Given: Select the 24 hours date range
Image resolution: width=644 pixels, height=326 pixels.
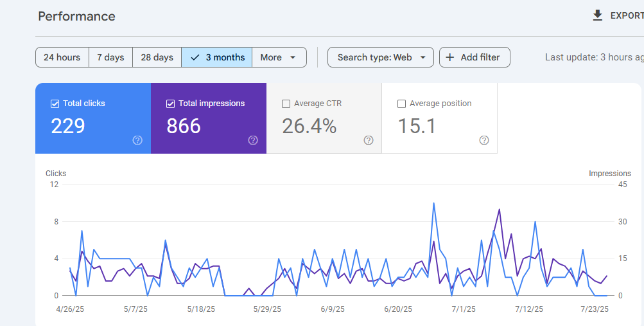Looking at the screenshot, I should pyautogui.click(x=62, y=57).
